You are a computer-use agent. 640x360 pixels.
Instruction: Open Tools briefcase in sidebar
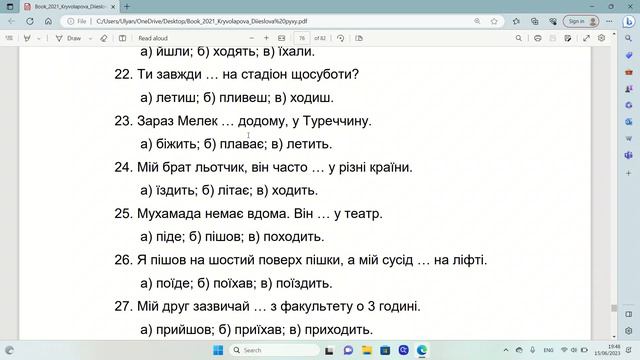(629, 72)
